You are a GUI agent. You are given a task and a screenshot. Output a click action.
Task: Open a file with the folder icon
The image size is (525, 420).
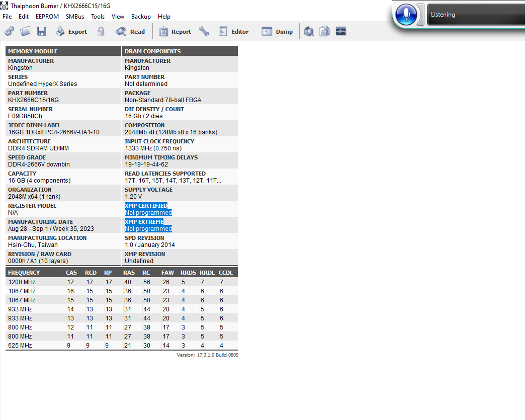(25, 32)
